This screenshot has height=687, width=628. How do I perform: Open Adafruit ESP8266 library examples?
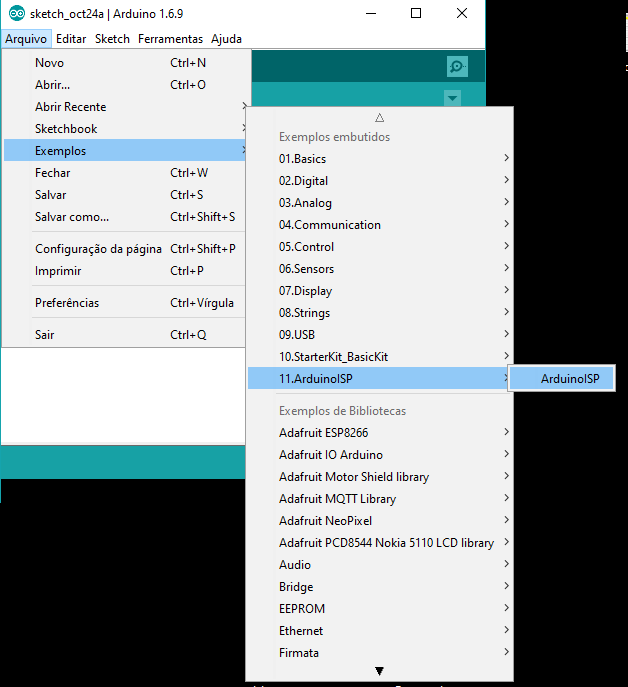[x=380, y=432]
